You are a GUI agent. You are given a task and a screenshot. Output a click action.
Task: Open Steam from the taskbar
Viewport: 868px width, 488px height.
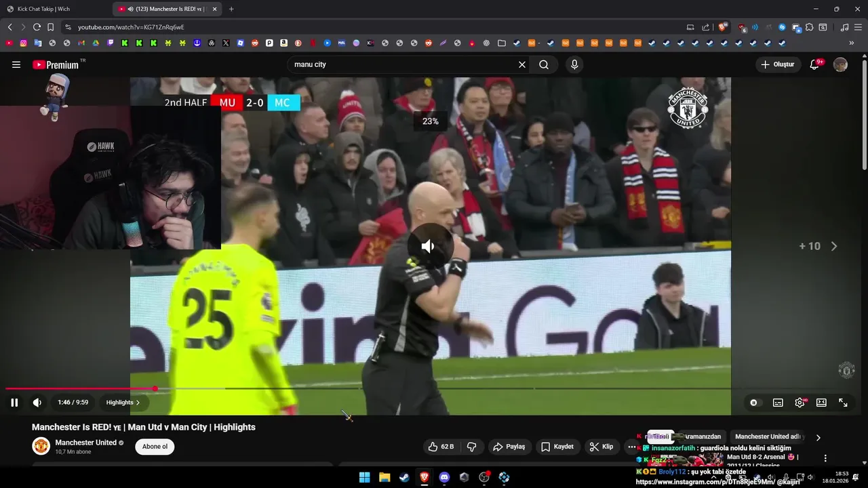404,477
